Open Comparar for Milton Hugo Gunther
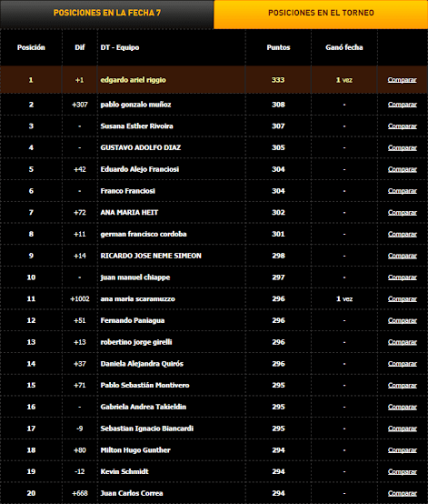Image resolution: width=428 pixels, height=504 pixels. pos(402,450)
